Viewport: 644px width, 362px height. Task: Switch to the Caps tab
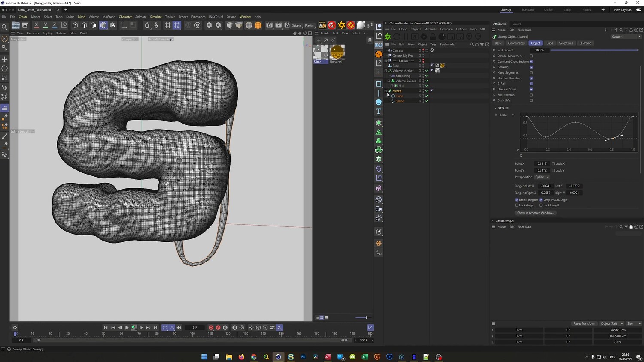point(550,43)
